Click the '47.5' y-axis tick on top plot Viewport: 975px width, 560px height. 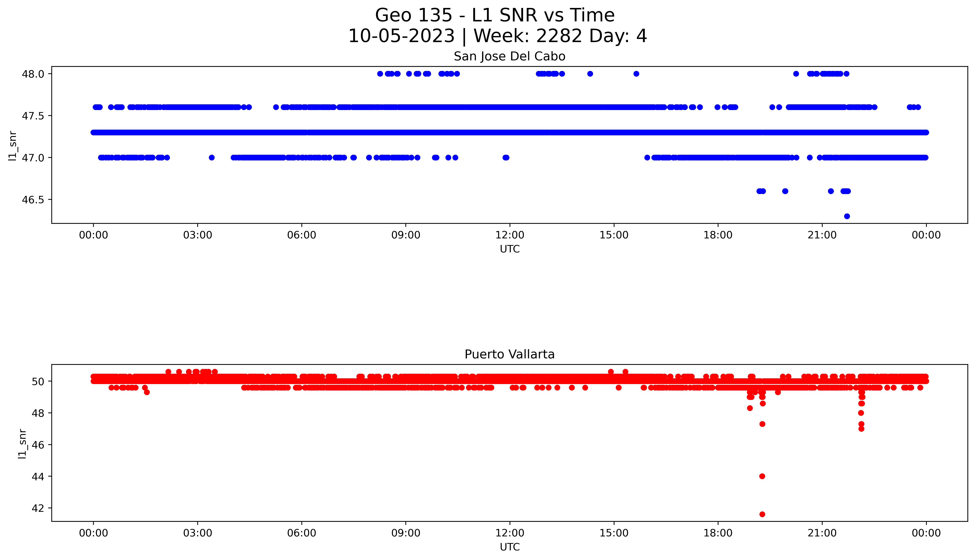[x=33, y=116]
